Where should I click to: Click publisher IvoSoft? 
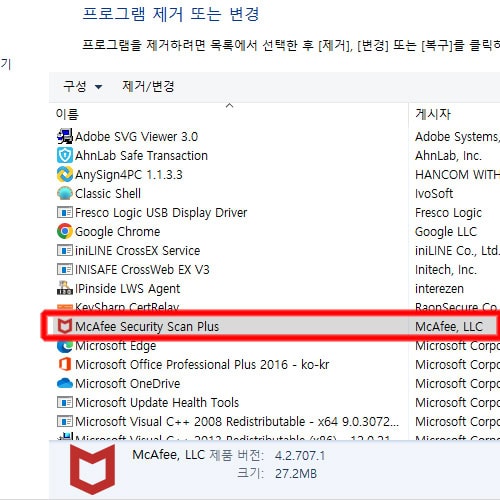click(x=434, y=194)
